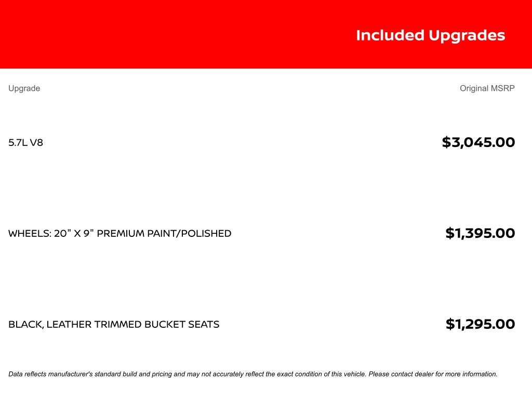Select the "WHEELS: 20" X 9"" text
This screenshot has width=532, height=399.
click(50, 233)
